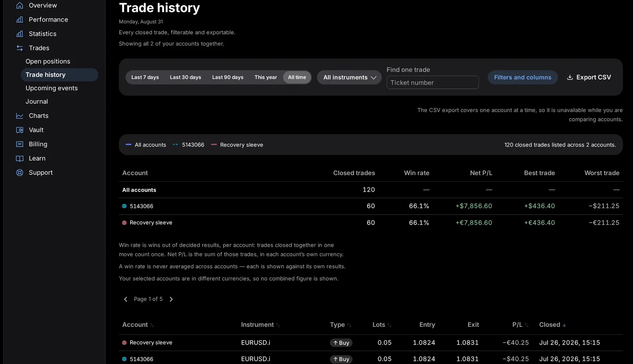The height and width of the screenshot is (364, 633).
Task: Click the Export CSV download icon
Action: 570,77
